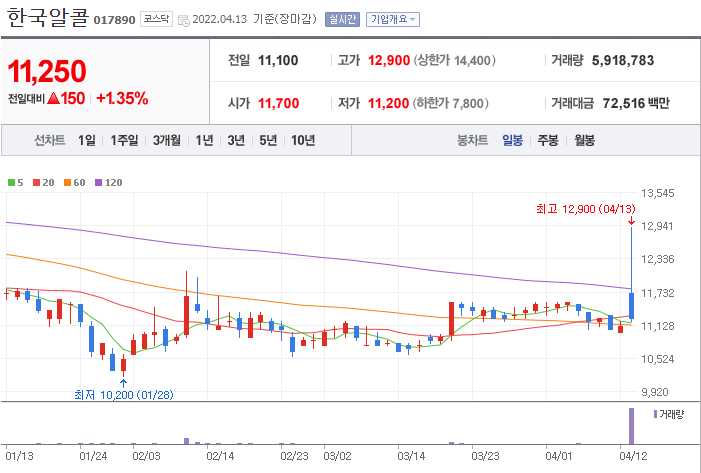Click the stock code 017890
Image resolution: width=701 pixels, height=473 pixels.
[x=114, y=20]
